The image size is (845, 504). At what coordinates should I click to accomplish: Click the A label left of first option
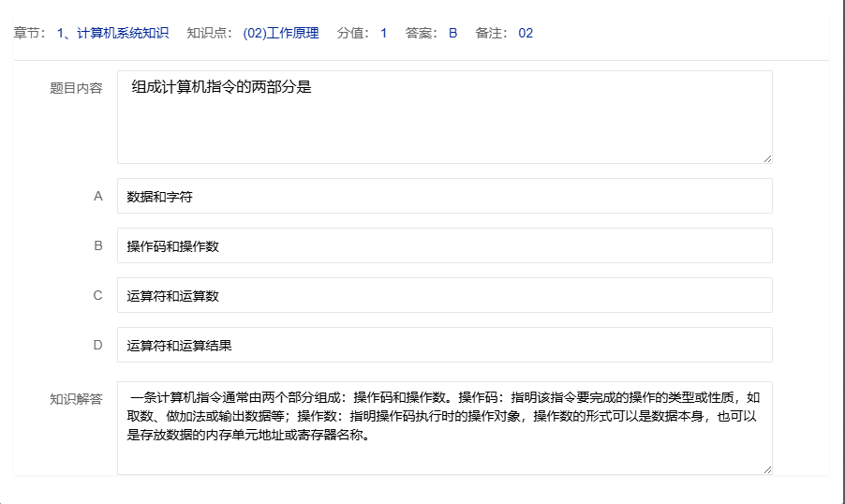(97, 197)
